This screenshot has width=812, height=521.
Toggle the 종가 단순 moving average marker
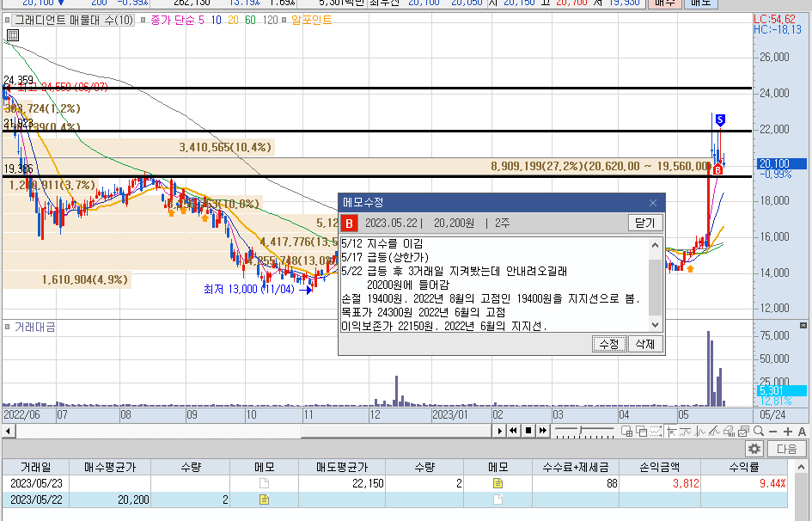click(143, 20)
